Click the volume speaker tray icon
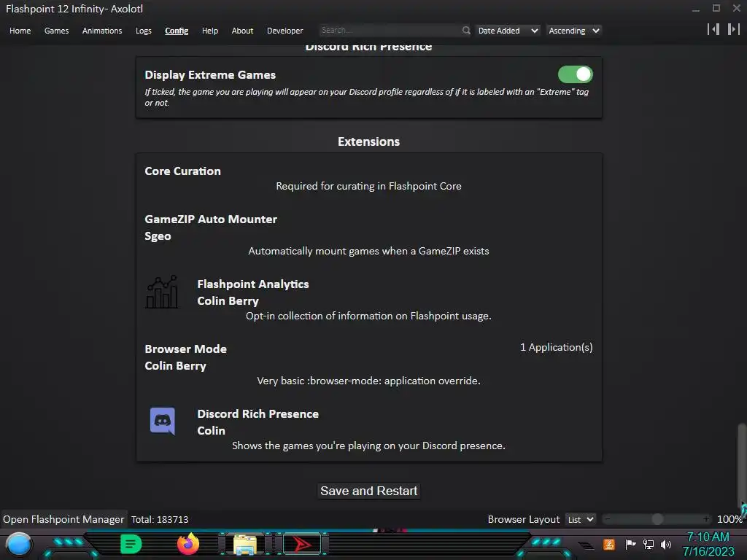 click(x=666, y=544)
